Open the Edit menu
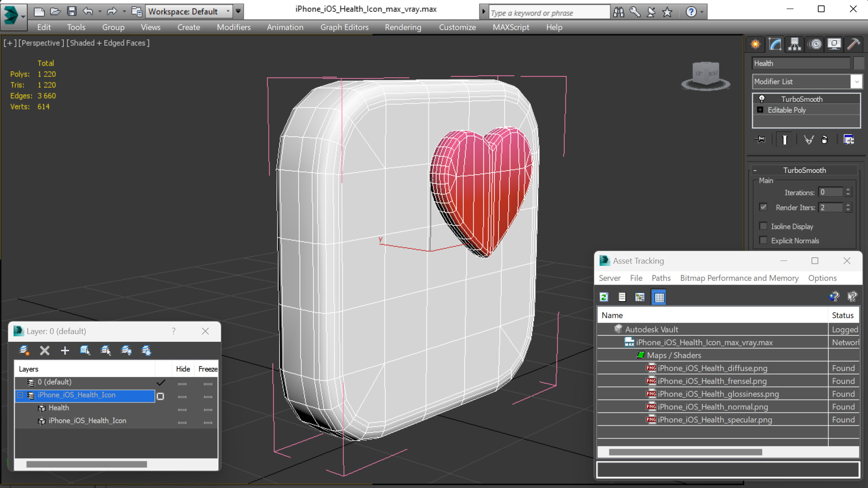Image resolution: width=868 pixels, height=488 pixels. [x=44, y=27]
